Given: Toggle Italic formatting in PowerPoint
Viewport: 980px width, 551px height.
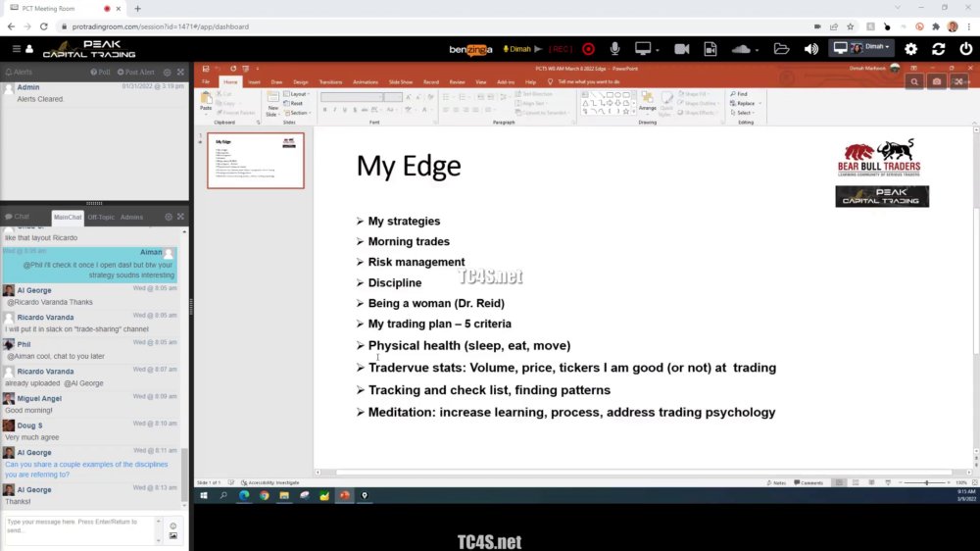Looking at the screenshot, I should tap(335, 110).
